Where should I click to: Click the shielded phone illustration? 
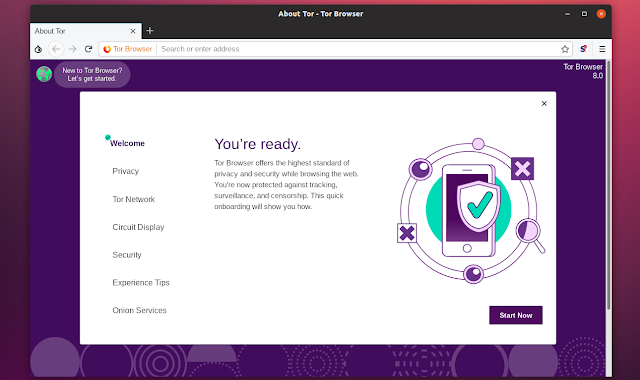click(471, 210)
